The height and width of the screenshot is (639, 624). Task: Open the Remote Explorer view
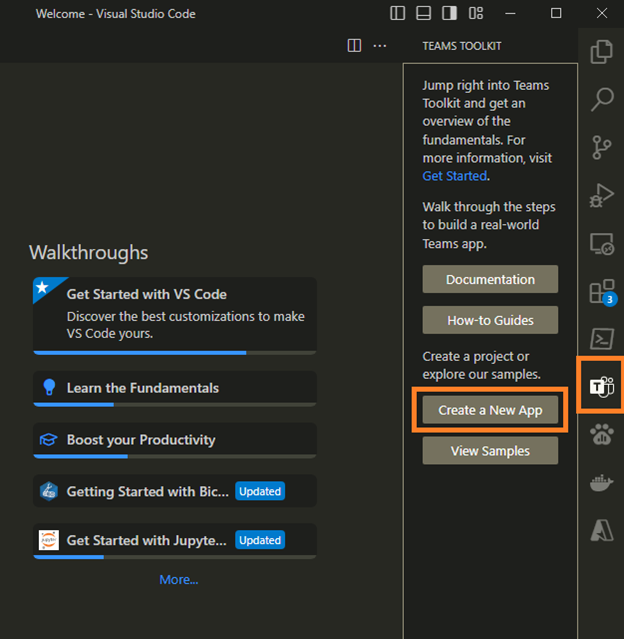tap(602, 244)
